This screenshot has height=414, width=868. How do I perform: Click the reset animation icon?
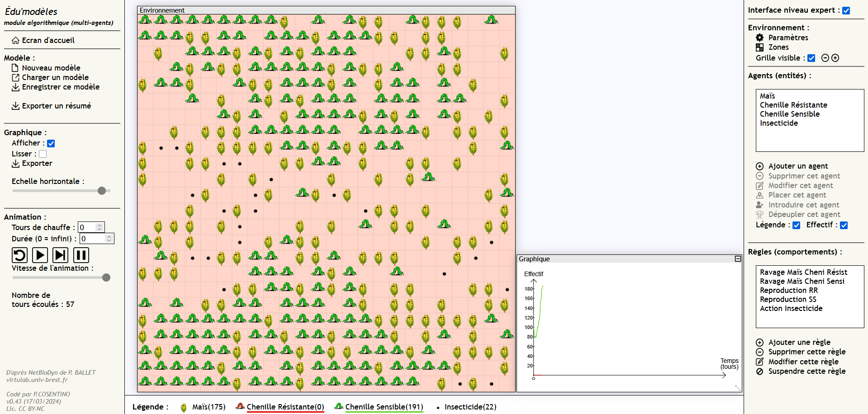(x=19, y=255)
